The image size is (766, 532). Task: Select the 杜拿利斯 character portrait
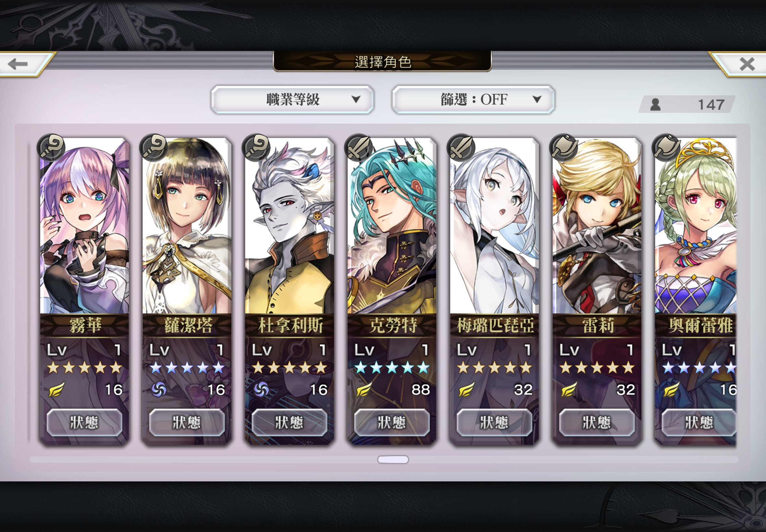pos(290,226)
